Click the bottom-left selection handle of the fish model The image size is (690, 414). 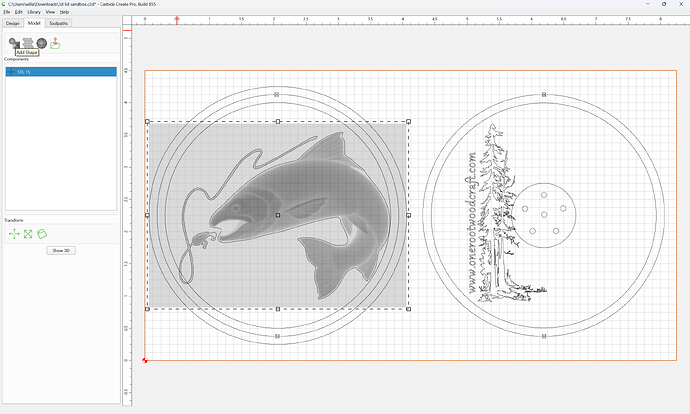point(147,309)
